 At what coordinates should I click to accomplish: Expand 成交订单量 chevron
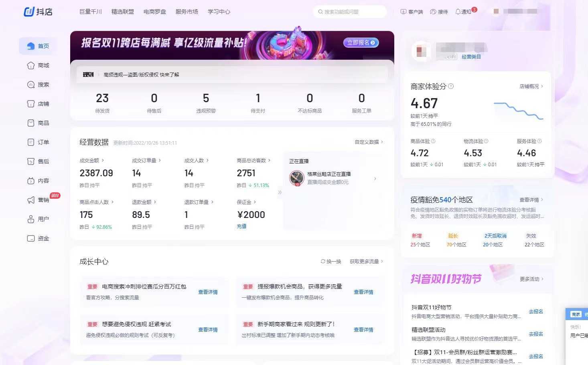160,160
